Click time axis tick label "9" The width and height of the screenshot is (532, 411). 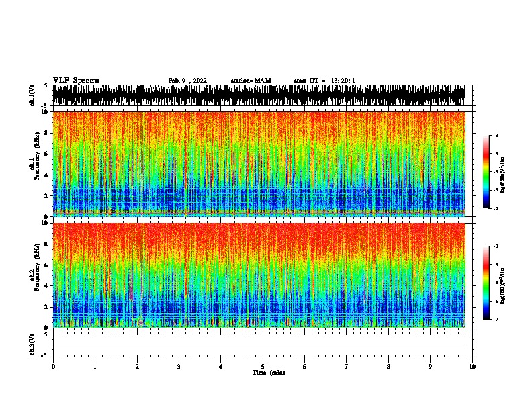pos(430,367)
